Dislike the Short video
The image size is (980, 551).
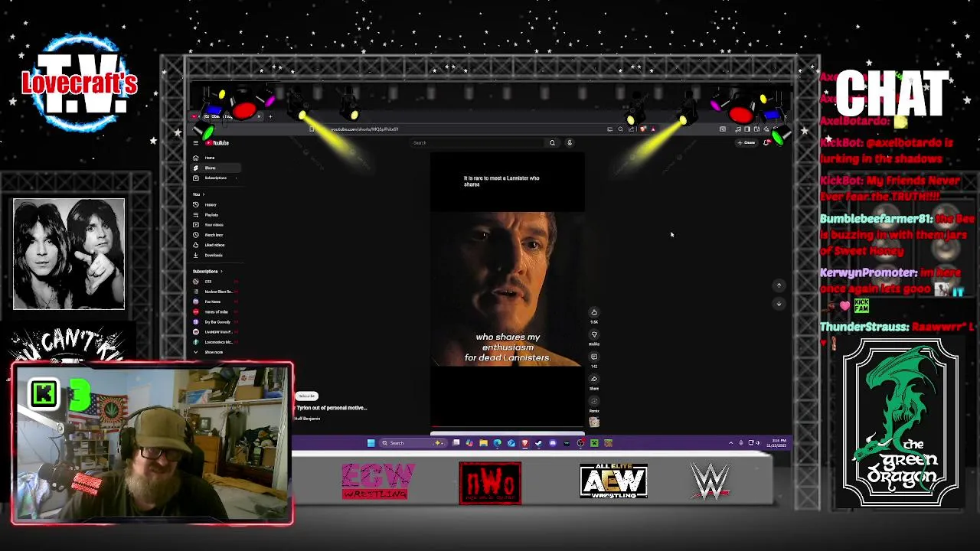pyautogui.click(x=594, y=334)
